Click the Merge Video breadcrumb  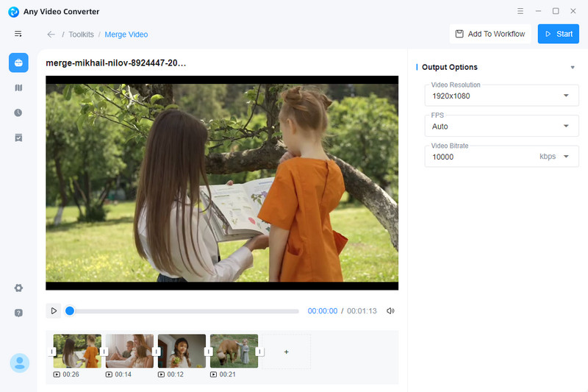pos(126,35)
